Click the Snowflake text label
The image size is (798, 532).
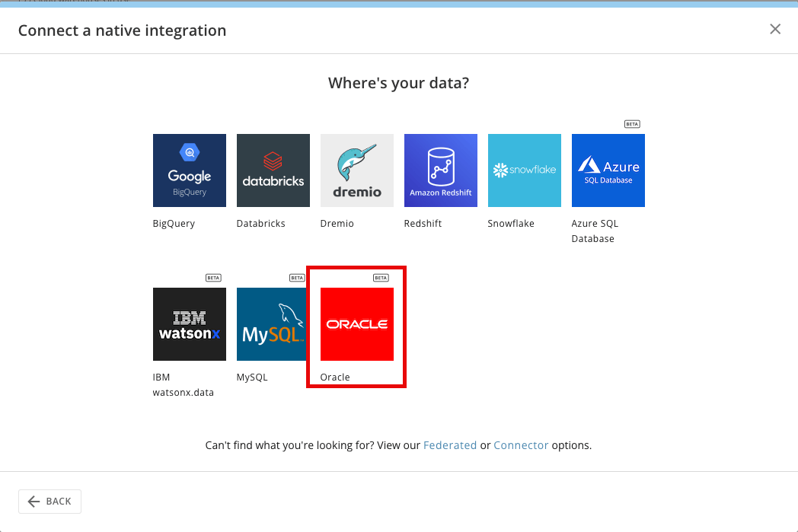tap(511, 223)
